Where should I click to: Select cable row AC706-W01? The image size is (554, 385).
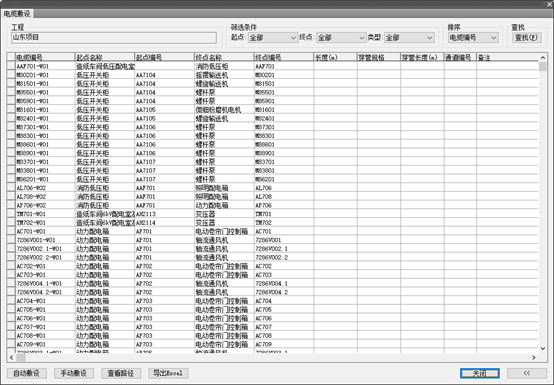[272, 318]
